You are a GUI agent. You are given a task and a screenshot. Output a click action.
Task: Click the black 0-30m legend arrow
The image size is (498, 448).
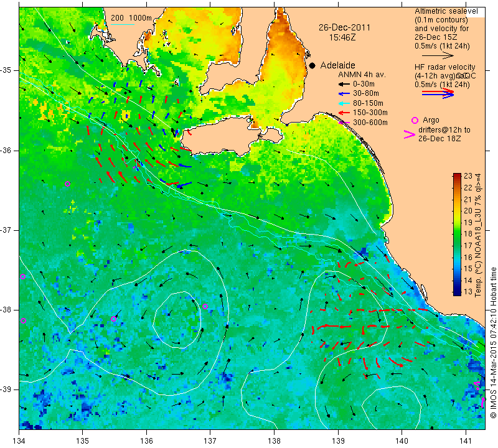[344, 84]
